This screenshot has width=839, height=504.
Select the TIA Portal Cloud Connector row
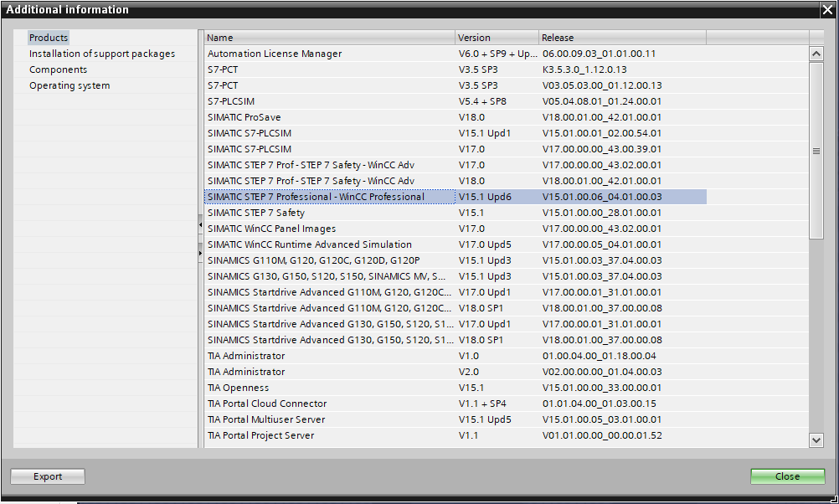[x=456, y=404]
